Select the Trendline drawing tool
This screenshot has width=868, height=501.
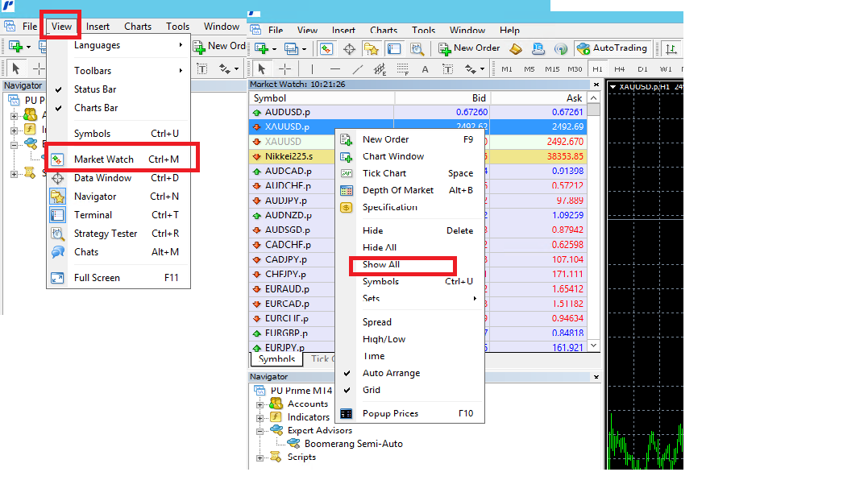[x=358, y=69]
